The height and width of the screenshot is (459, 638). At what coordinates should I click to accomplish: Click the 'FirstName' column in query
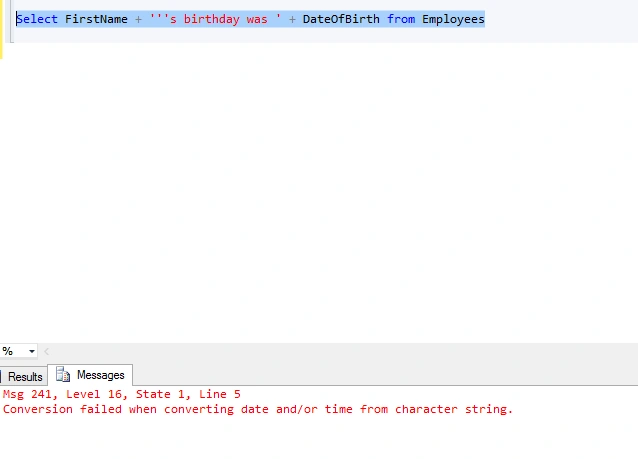click(96, 19)
